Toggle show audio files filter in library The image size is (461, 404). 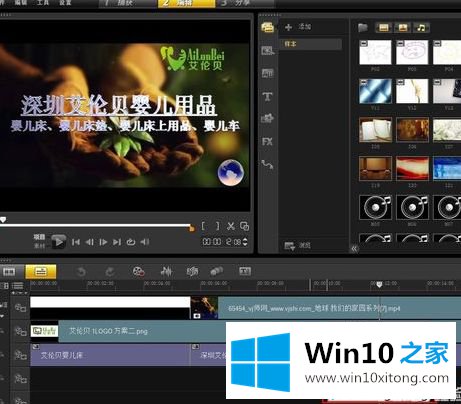(x=421, y=28)
